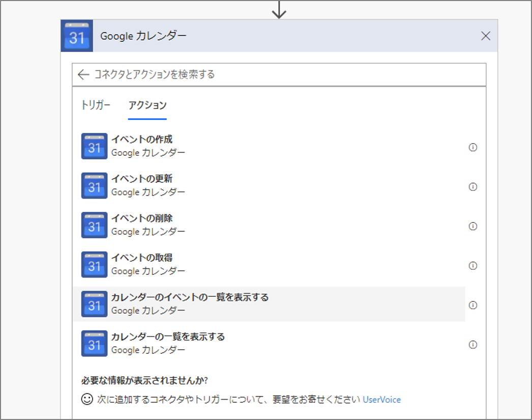Switch to the トリガー tab
This screenshot has width=532, height=420.
96,105
